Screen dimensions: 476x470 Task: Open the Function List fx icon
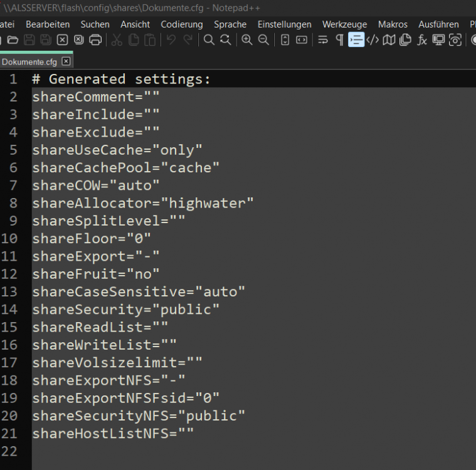pyautogui.click(x=422, y=39)
